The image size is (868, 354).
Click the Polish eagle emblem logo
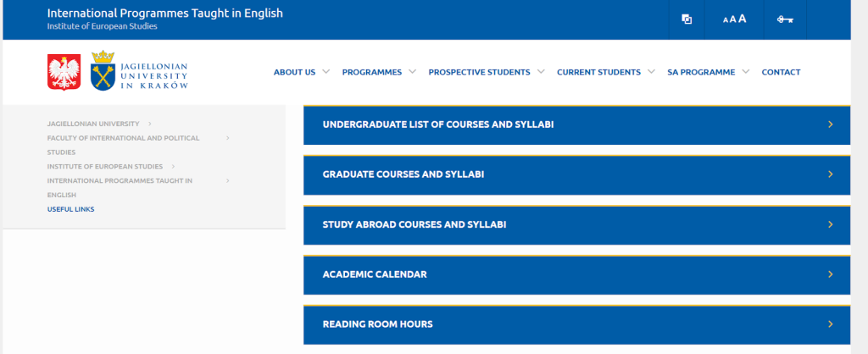coord(64,72)
